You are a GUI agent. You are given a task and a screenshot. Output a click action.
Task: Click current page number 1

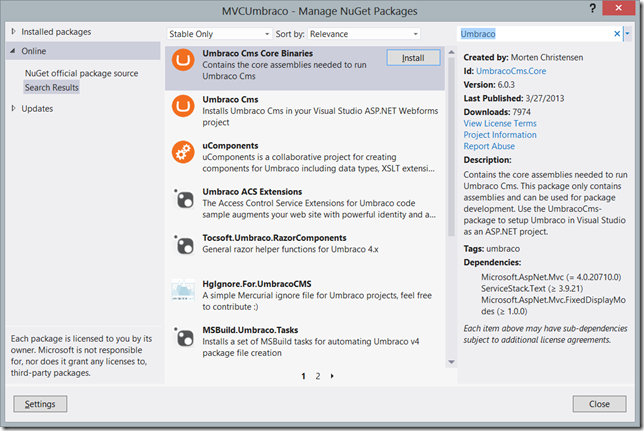(x=303, y=376)
